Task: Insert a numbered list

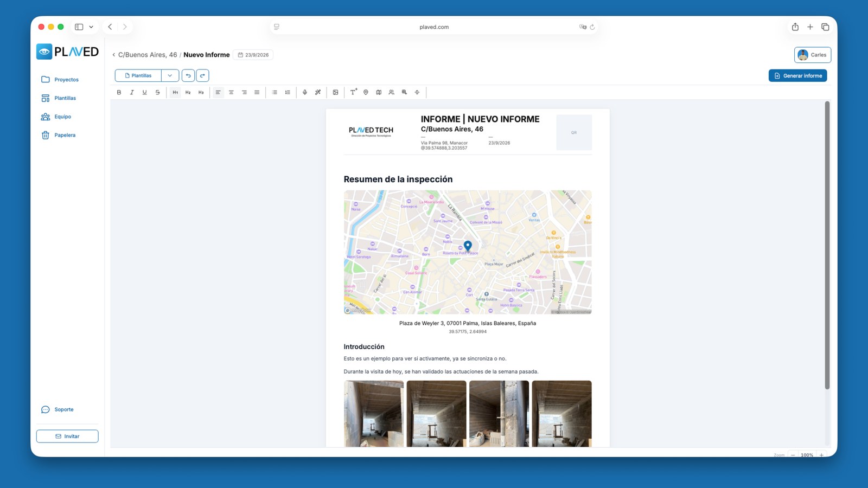Action: (x=288, y=92)
